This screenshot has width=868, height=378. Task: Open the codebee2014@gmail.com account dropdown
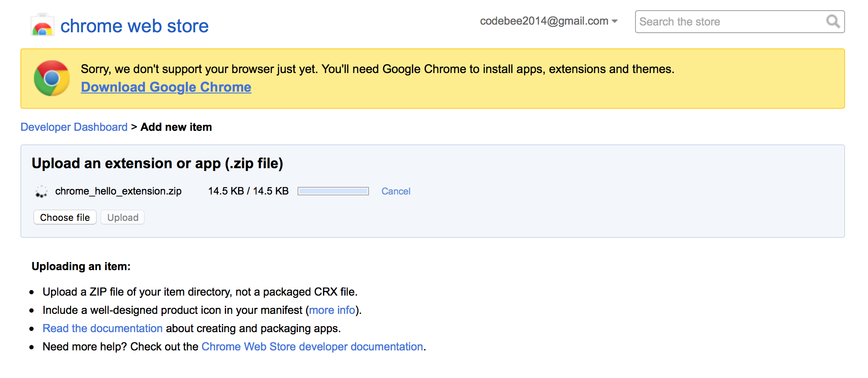548,21
